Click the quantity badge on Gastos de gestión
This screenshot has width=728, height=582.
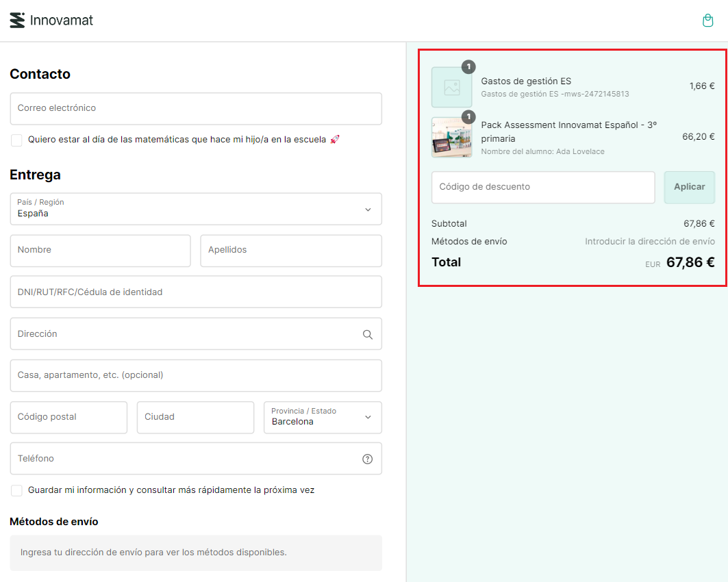pos(468,67)
